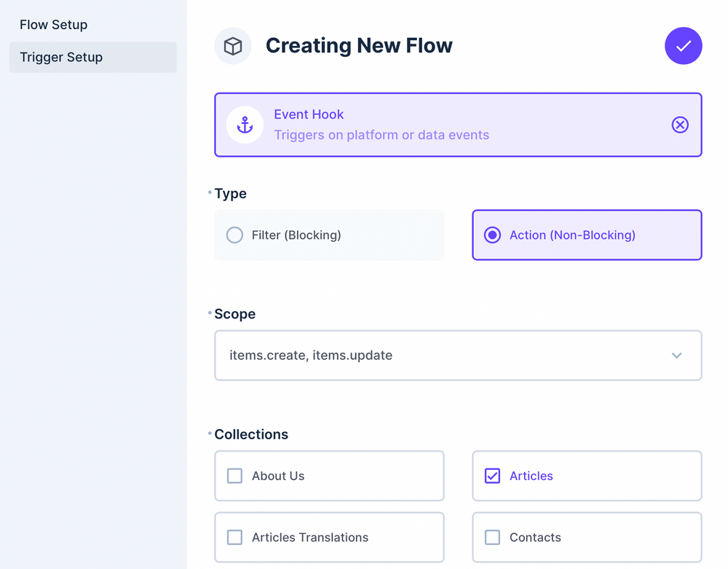
Task: Select the Trigger Setup step in the sidebar
Action: click(60, 57)
